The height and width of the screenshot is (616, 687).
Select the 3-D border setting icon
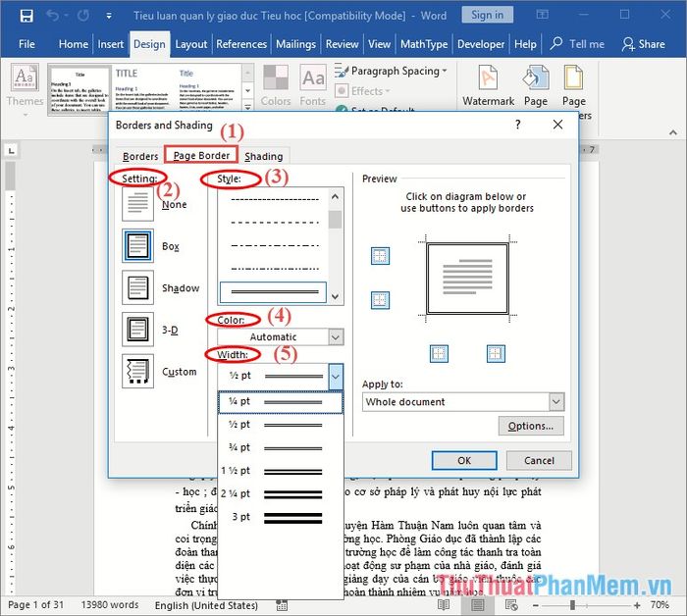(x=137, y=330)
